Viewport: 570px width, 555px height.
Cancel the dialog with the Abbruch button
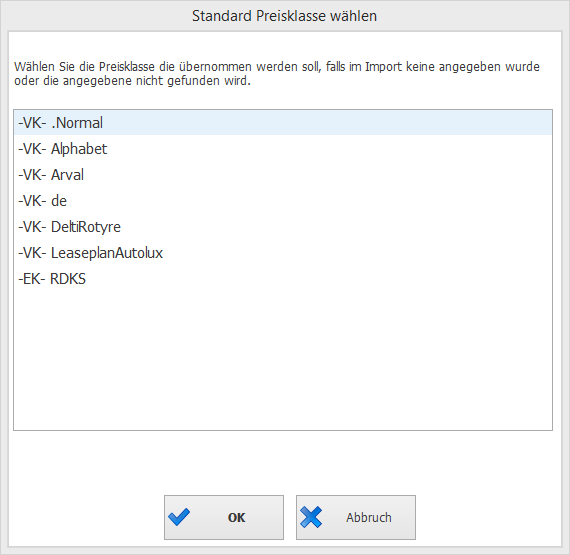[x=356, y=517]
